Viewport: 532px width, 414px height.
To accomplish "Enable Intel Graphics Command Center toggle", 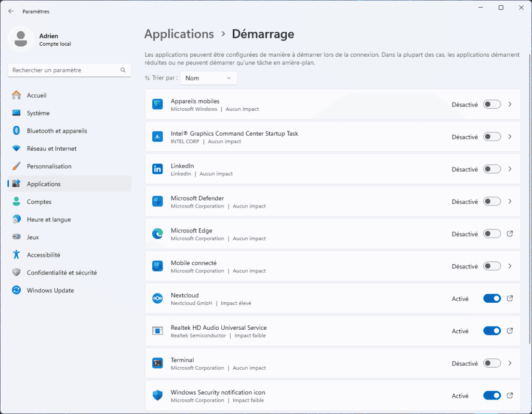I will coord(492,137).
